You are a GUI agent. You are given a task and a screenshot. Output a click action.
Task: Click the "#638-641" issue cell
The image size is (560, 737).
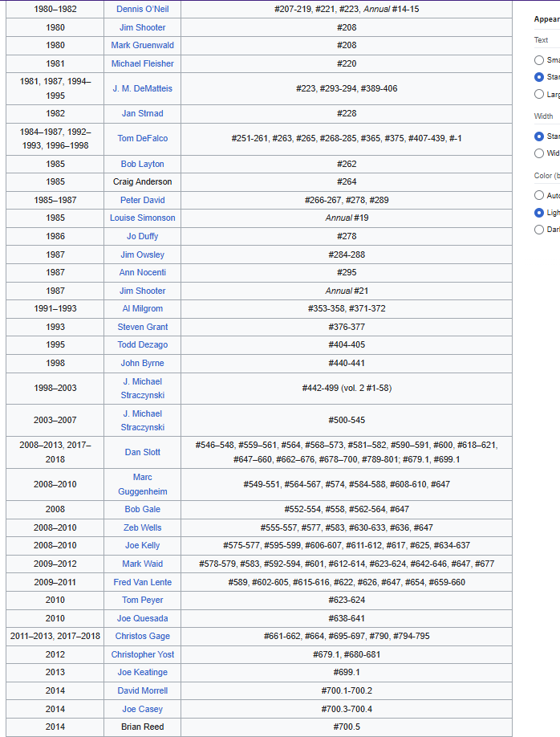coord(347,618)
